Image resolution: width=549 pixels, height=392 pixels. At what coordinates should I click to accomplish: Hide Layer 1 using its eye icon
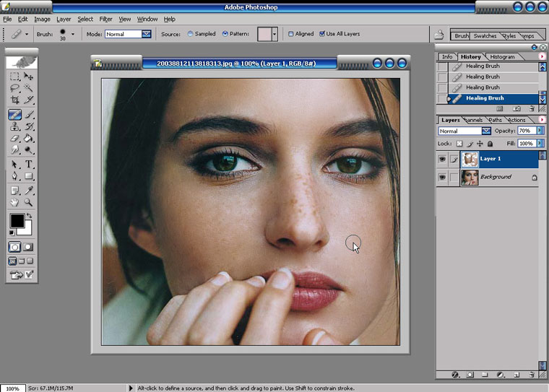pos(443,159)
